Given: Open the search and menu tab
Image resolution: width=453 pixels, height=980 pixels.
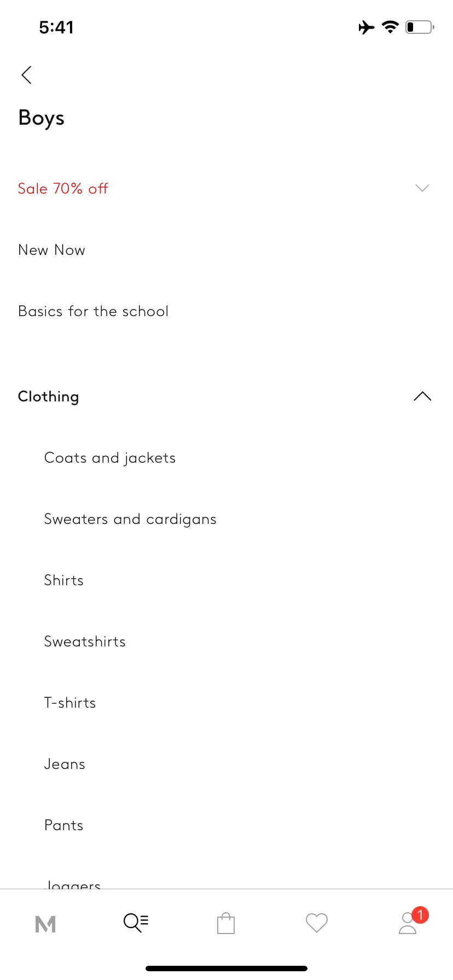Looking at the screenshot, I should [x=136, y=923].
